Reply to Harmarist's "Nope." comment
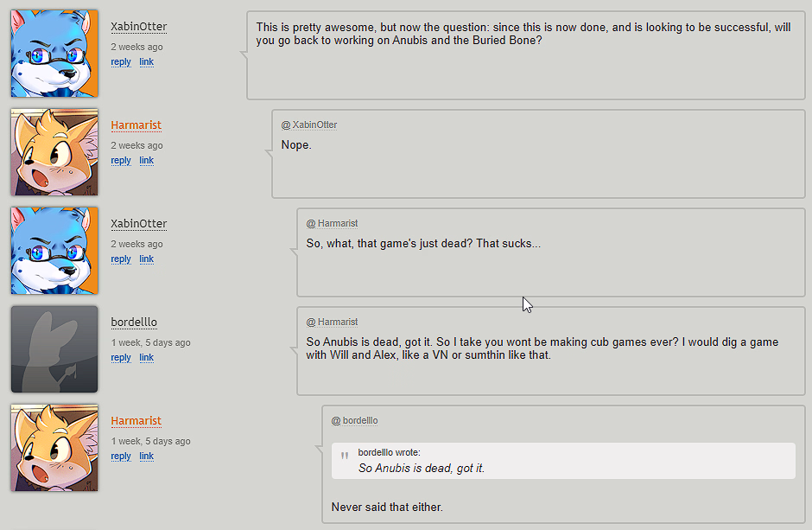Viewport: 812px width, 530px height. pos(121,161)
